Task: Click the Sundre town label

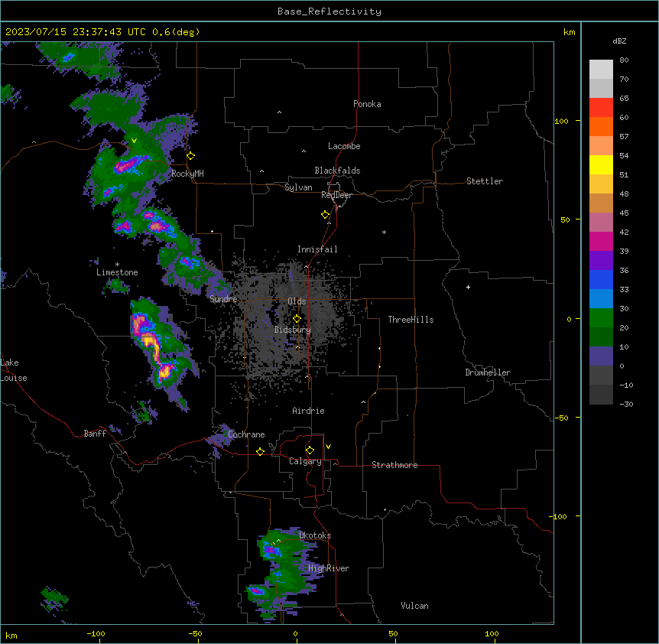Action: (x=223, y=299)
